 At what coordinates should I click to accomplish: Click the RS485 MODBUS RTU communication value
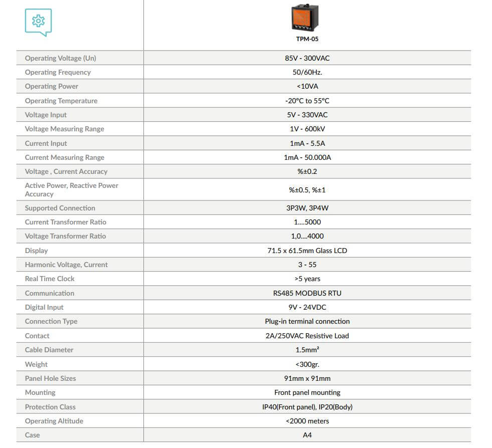point(307,293)
